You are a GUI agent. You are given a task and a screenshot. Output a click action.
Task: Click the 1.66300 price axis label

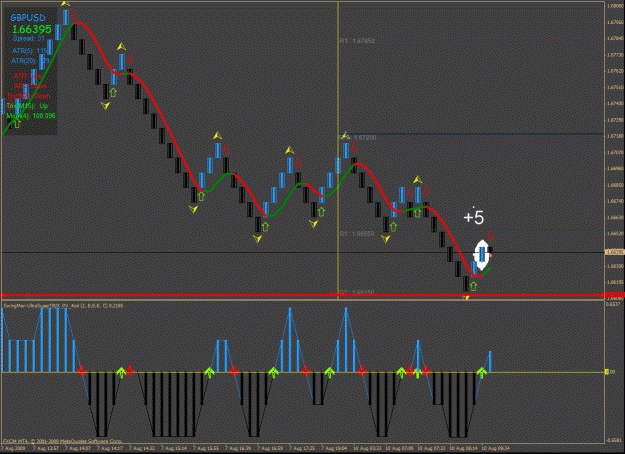click(613, 266)
